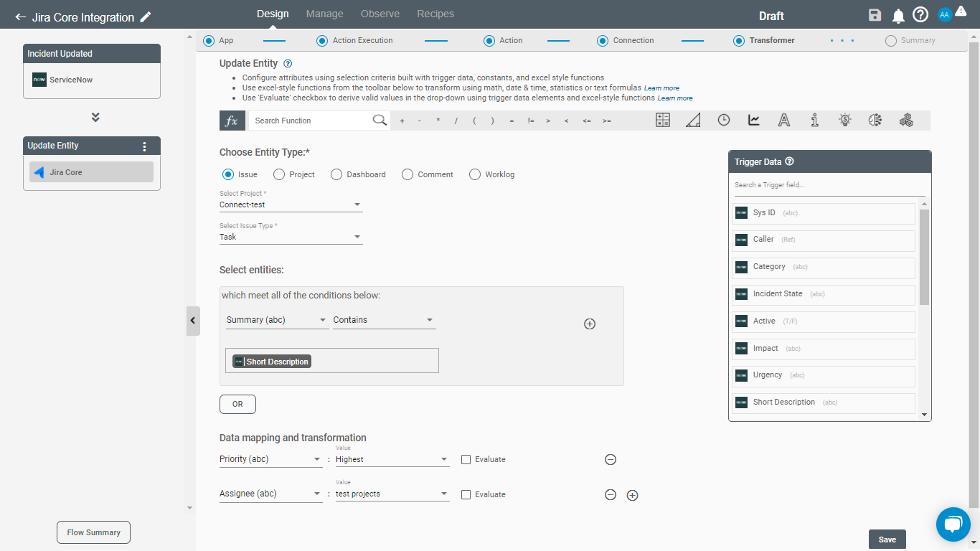Screen dimensions: 980x551
Task: Add a condition with plus icon
Action: pos(590,324)
